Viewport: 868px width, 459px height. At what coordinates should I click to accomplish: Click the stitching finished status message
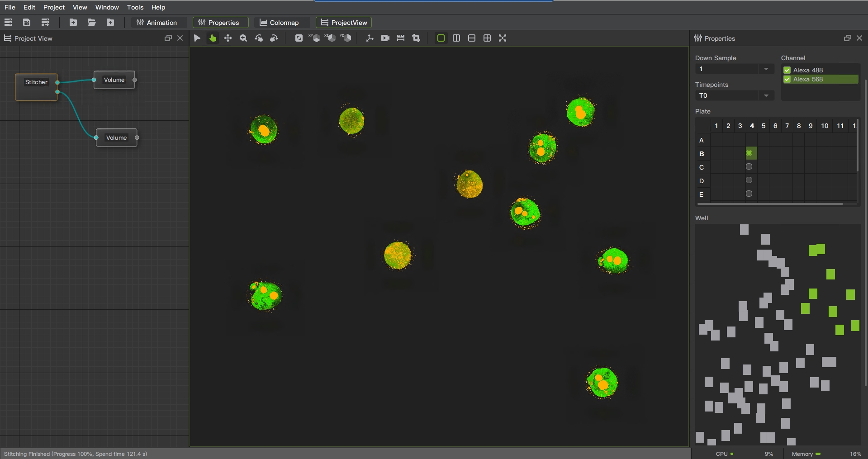click(76, 454)
